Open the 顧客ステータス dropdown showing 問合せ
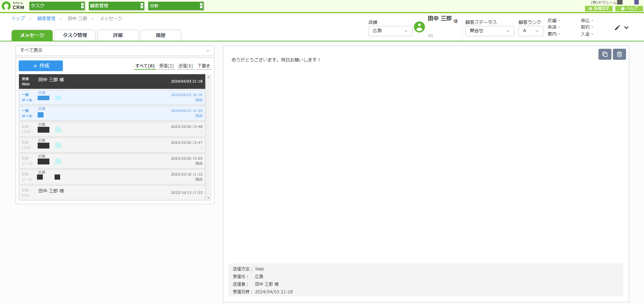The image size is (644, 304). pos(490,31)
